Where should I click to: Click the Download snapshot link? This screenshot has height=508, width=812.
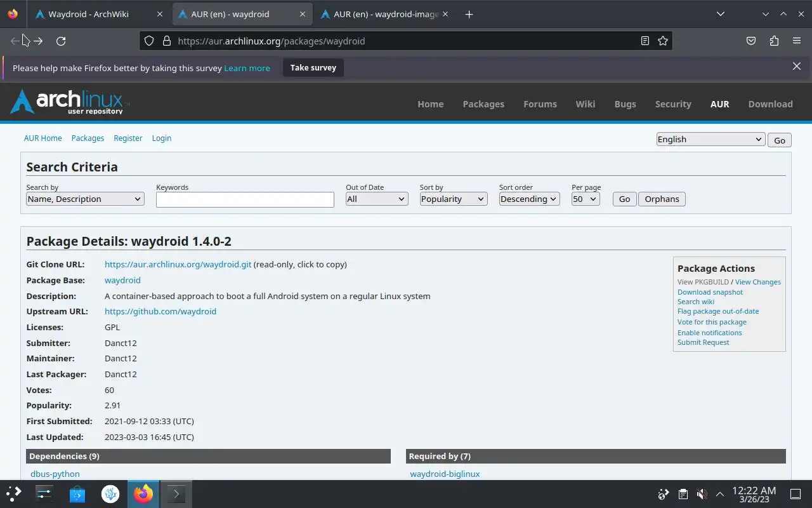[x=710, y=292]
